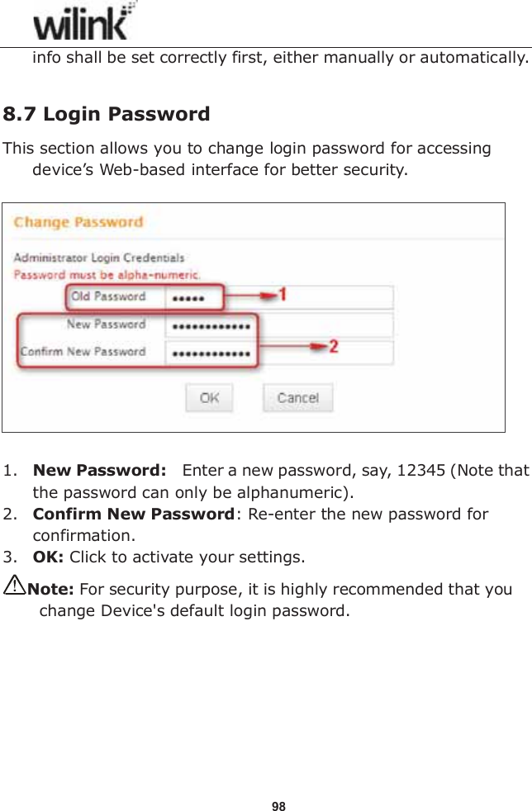Image resolution: width=532 pixels, height=811 pixels.
Task: Click the 8.7 Login Password section heading
Action: click(107, 113)
